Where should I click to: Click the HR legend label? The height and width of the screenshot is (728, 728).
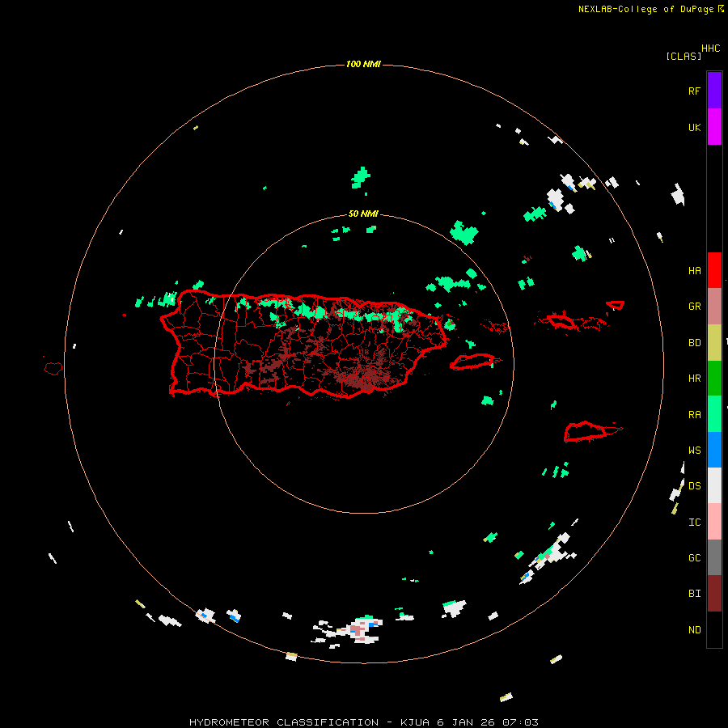pos(694,378)
